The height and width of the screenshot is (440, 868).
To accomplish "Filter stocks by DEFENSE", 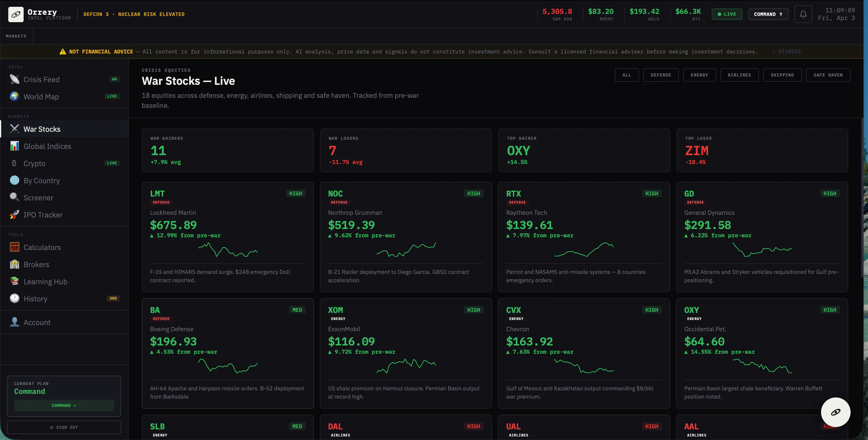I will tap(661, 75).
